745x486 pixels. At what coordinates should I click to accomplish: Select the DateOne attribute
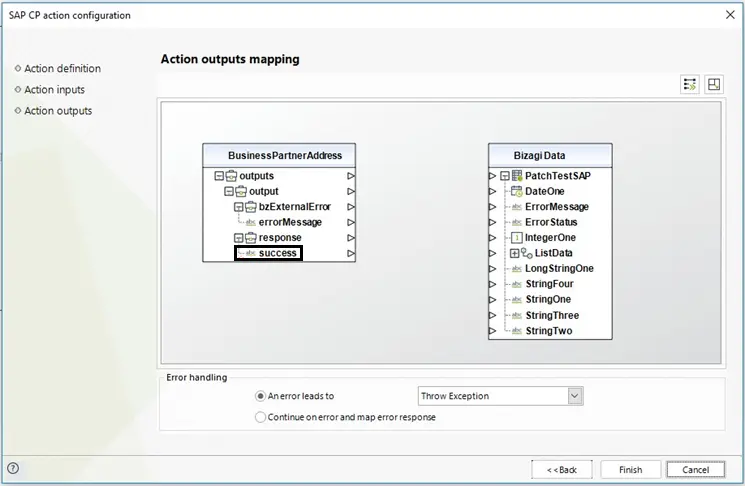[x=544, y=191]
